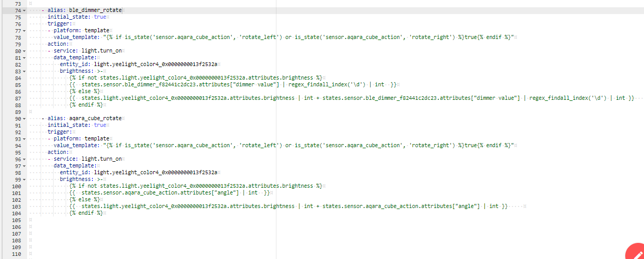Collapse data_template fold arrow at line 97
Screen dimensions: 644x259
click(24, 166)
